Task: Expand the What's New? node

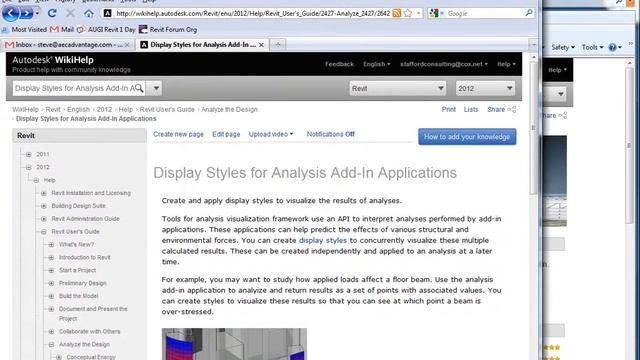Action: point(51,244)
